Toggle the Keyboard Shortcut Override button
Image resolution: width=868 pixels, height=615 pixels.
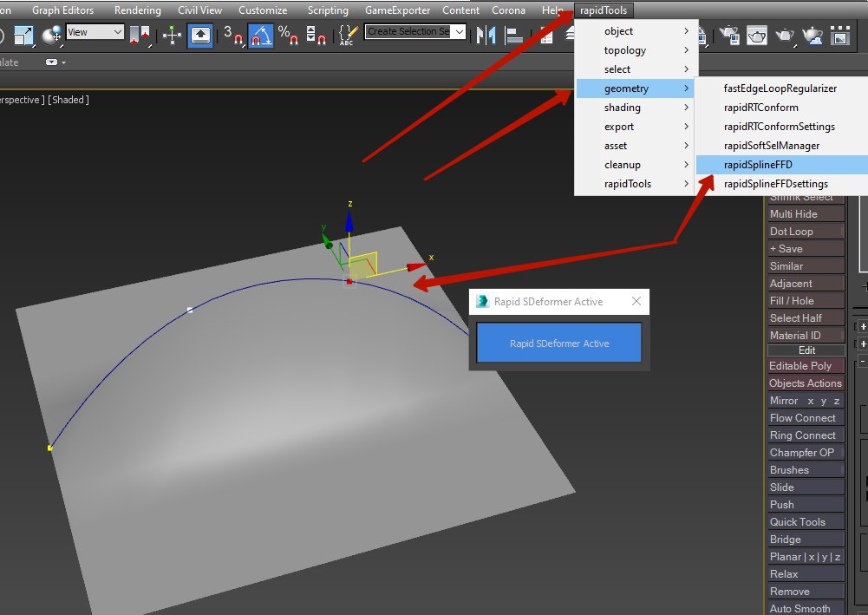point(200,36)
